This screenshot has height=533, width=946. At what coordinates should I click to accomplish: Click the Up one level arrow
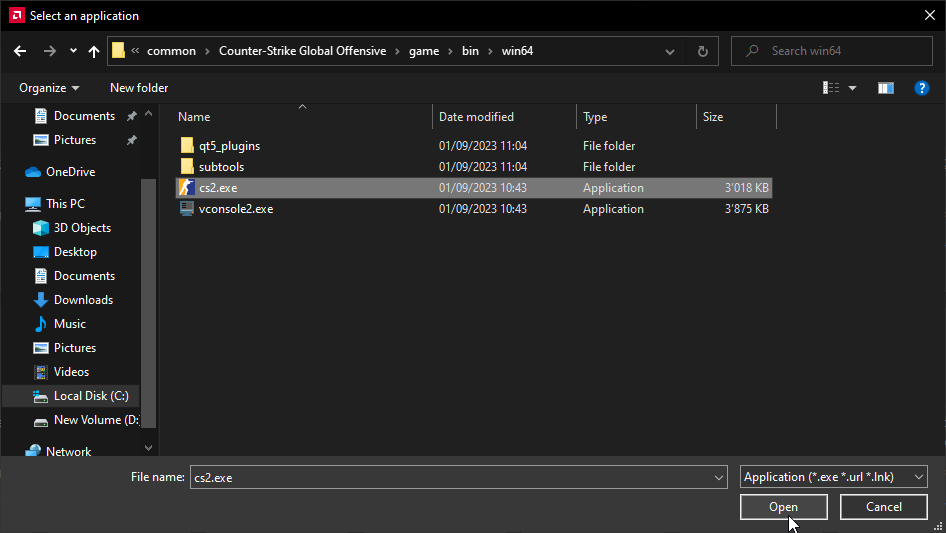[x=94, y=51]
